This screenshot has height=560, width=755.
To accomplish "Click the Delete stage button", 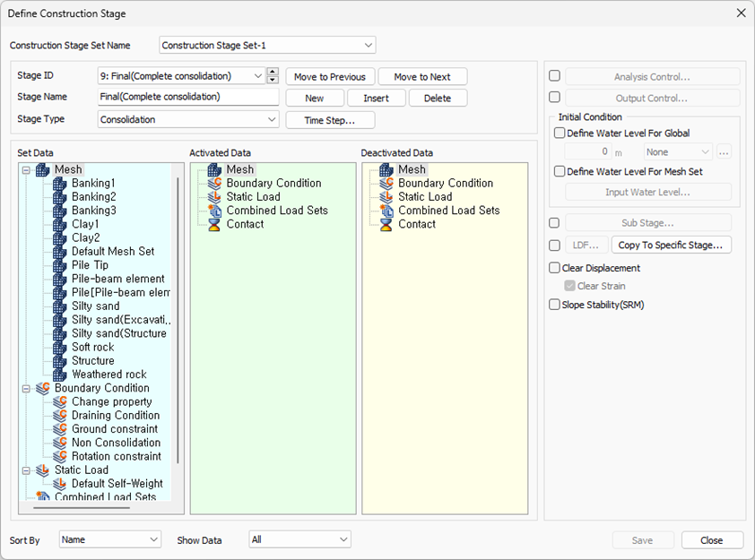I will pos(438,98).
